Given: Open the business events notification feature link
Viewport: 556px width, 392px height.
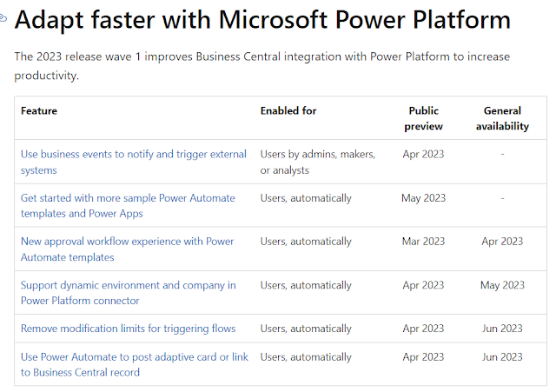Looking at the screenshot, I should (x=133, y=162).
